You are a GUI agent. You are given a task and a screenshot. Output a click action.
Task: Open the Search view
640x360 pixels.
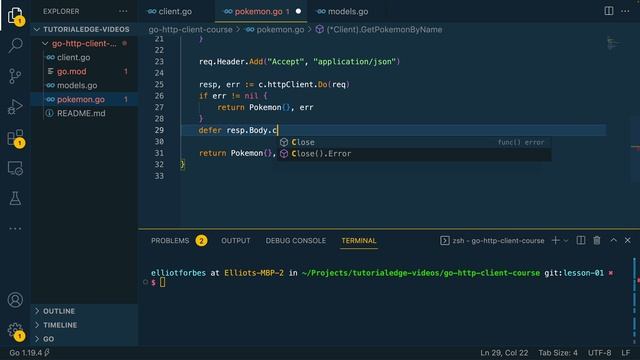(15, 45)
